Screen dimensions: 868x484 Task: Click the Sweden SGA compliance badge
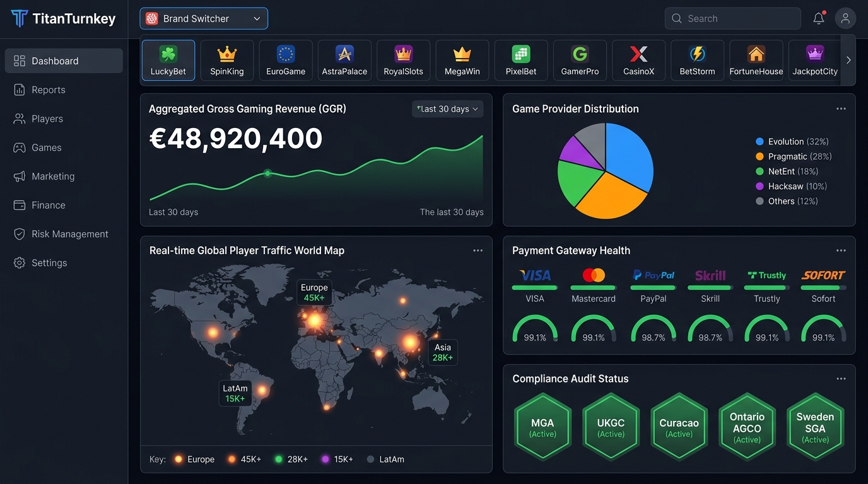(x=815, y=428)
